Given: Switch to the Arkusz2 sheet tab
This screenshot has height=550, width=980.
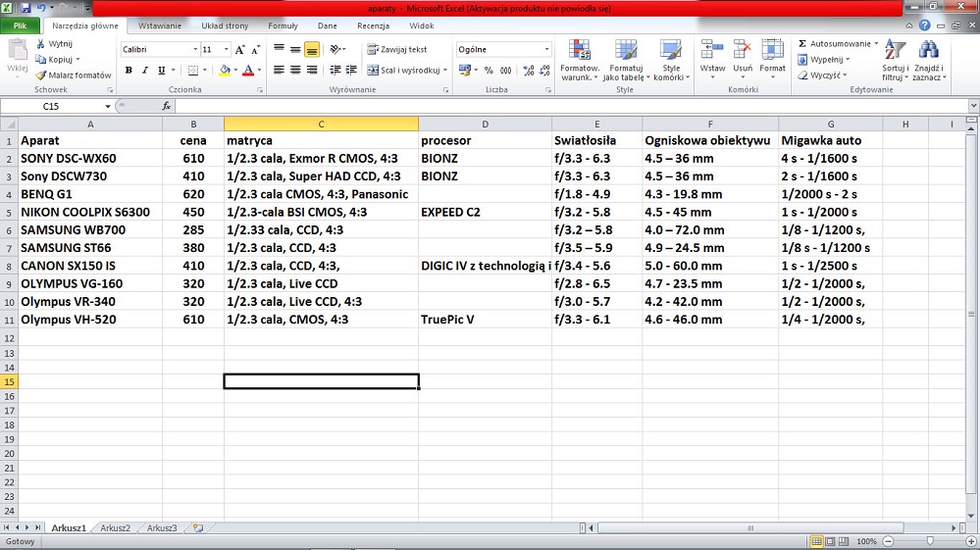Looking at the screenshot, I should pyautogui.click(x=116, y=527).
